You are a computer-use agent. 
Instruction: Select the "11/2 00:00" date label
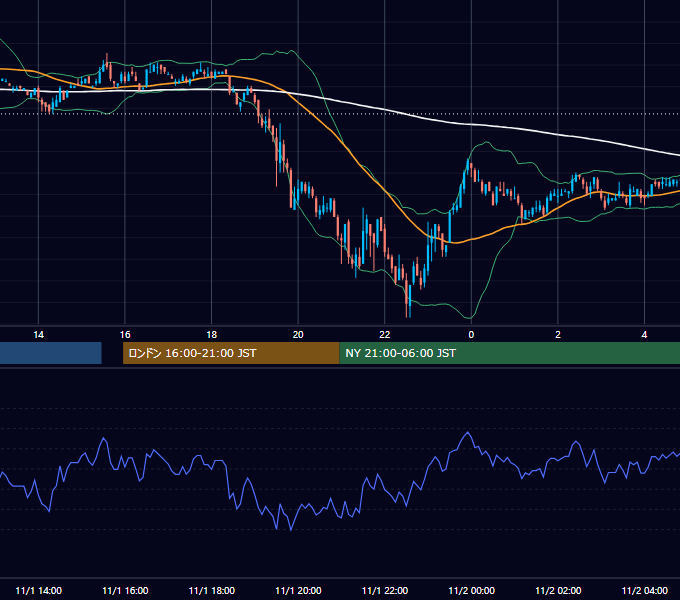(x=471, y=590)
